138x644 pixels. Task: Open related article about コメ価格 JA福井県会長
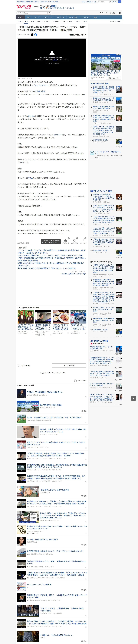pos(51,252)
